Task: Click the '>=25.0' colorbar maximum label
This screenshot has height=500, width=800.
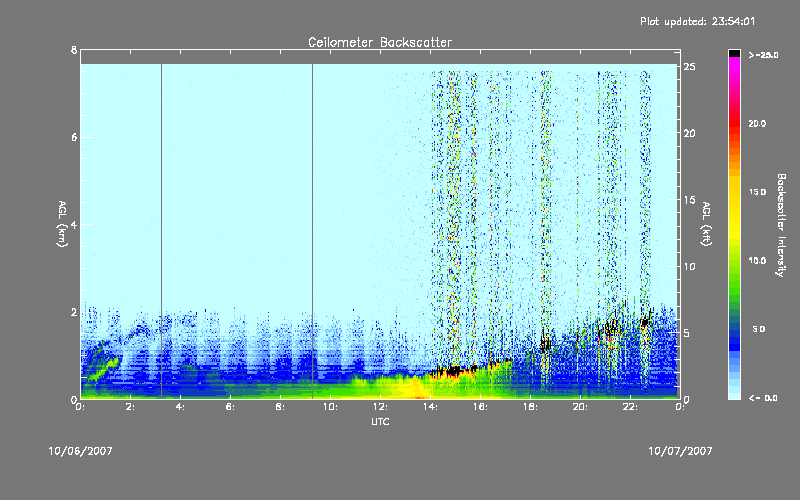Action: point(763,55)
